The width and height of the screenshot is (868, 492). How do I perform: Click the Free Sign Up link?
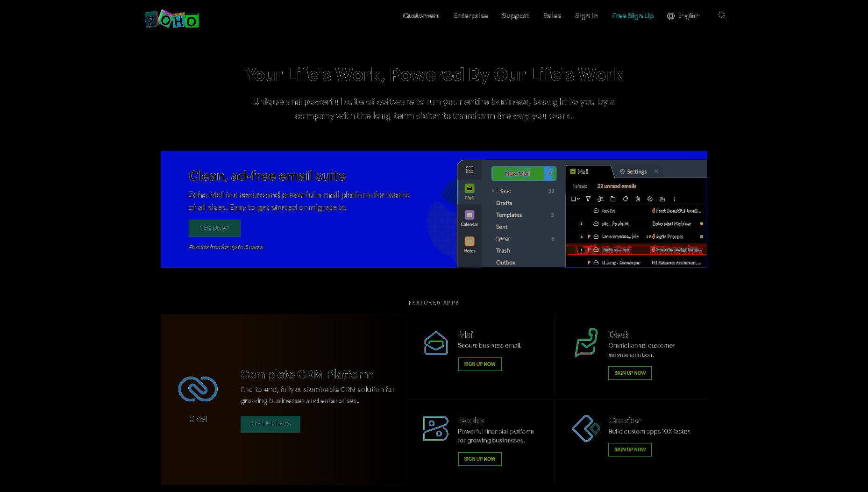pyautogui.click(x=633, y=16)
